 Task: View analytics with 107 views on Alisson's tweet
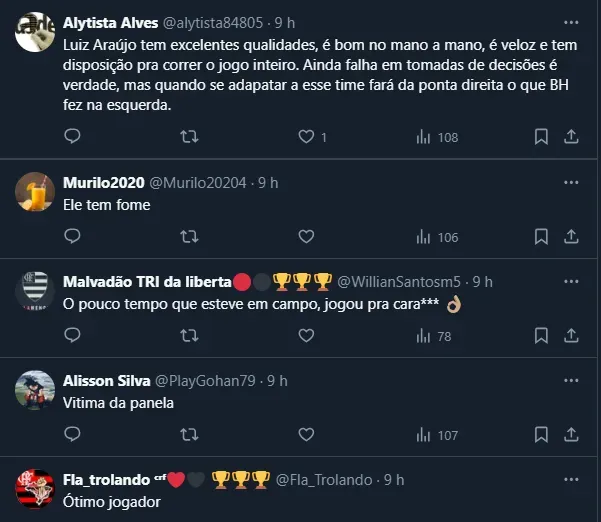[x=436, y=435]
